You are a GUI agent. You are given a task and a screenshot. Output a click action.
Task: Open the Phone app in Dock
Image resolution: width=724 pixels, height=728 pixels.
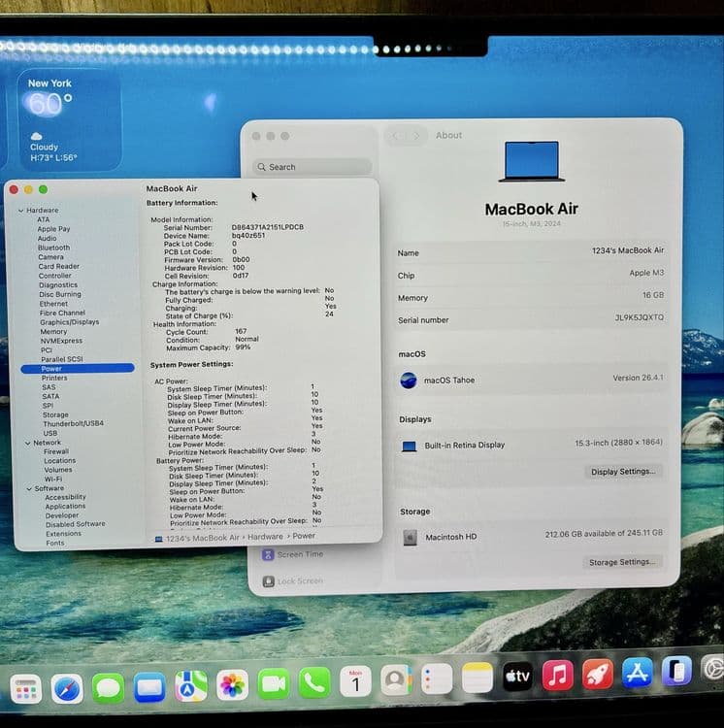314,682
